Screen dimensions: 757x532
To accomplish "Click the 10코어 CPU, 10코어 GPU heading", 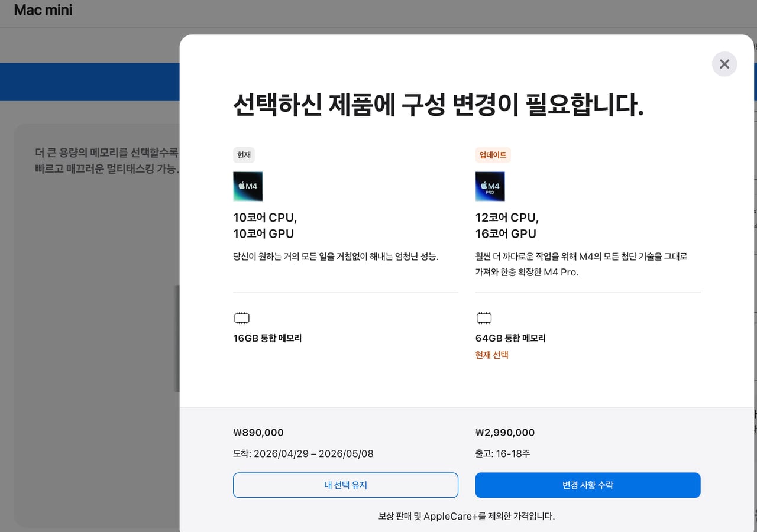I will [x=265, y=225].
